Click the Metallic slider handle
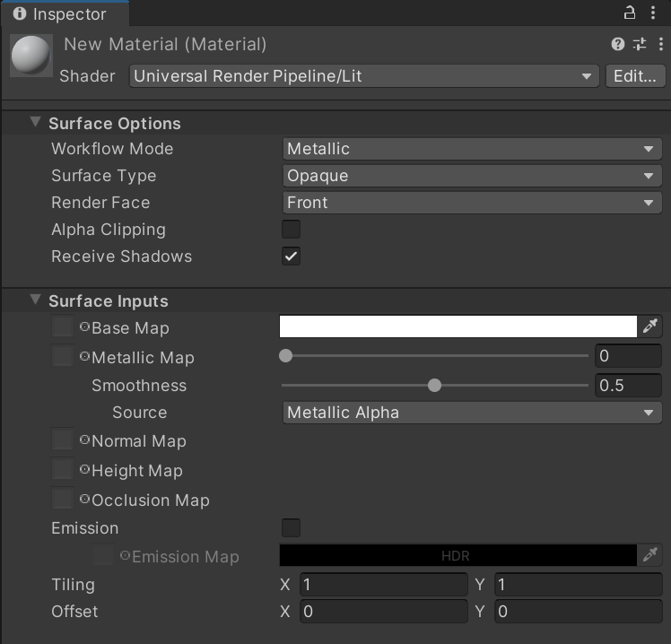This screenshot has height=644, width=671. [285, 355]
